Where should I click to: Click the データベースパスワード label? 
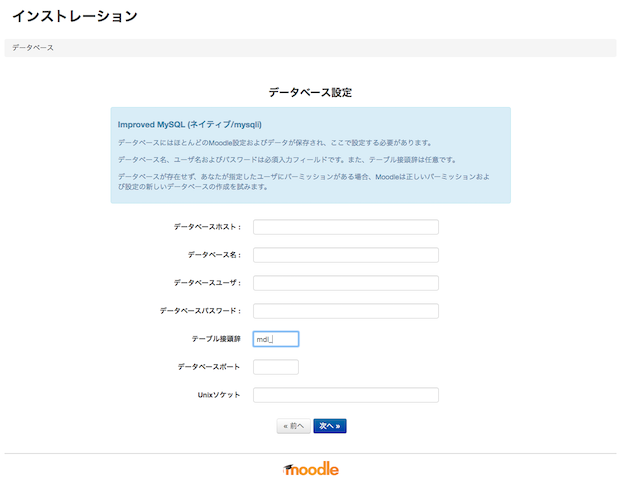pos(200,311)
